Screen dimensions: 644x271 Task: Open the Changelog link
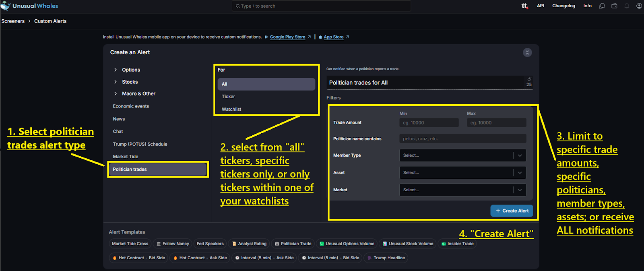pyautogui.click(x=563, y=6)
